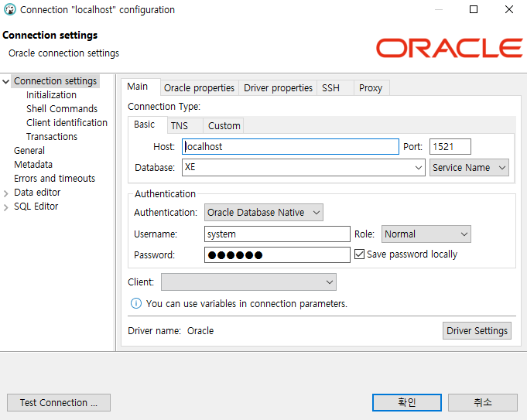Screen dimensions: 527x420
Task: Click the DBeaver icon in title bar
Action: click(10, 9)
